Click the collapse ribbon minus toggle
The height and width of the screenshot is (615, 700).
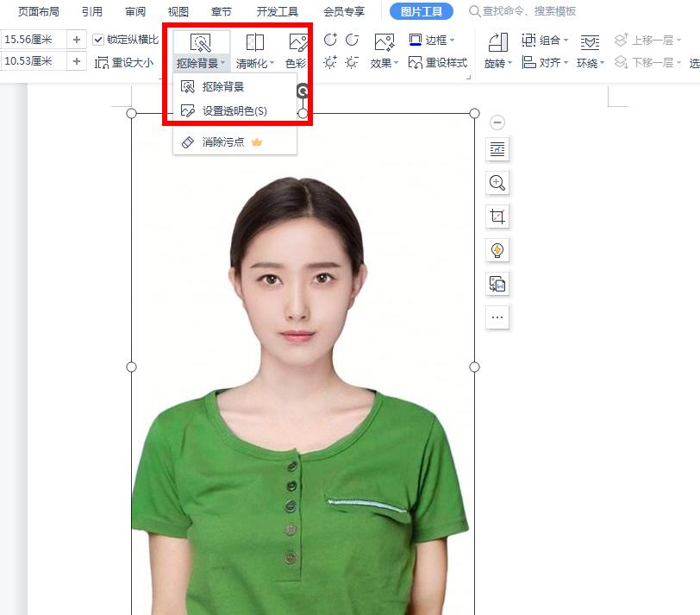(497, 122)
